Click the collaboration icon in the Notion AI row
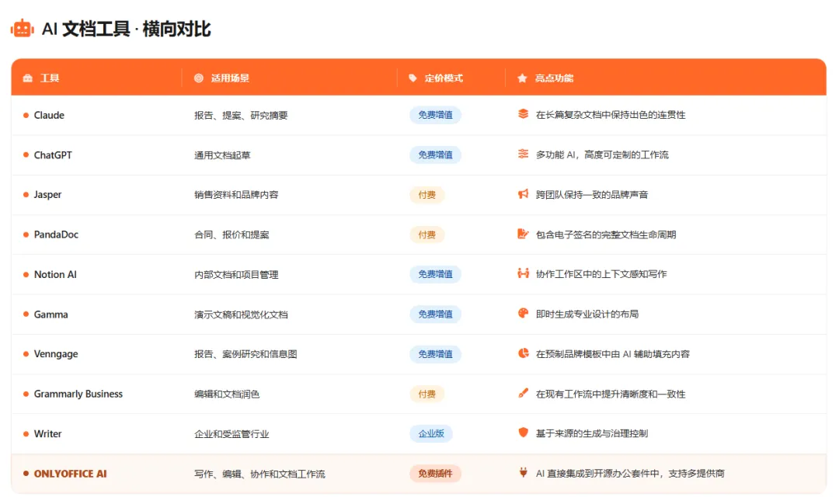Viewport: 839px width, 504px height. tap(524, 273)
